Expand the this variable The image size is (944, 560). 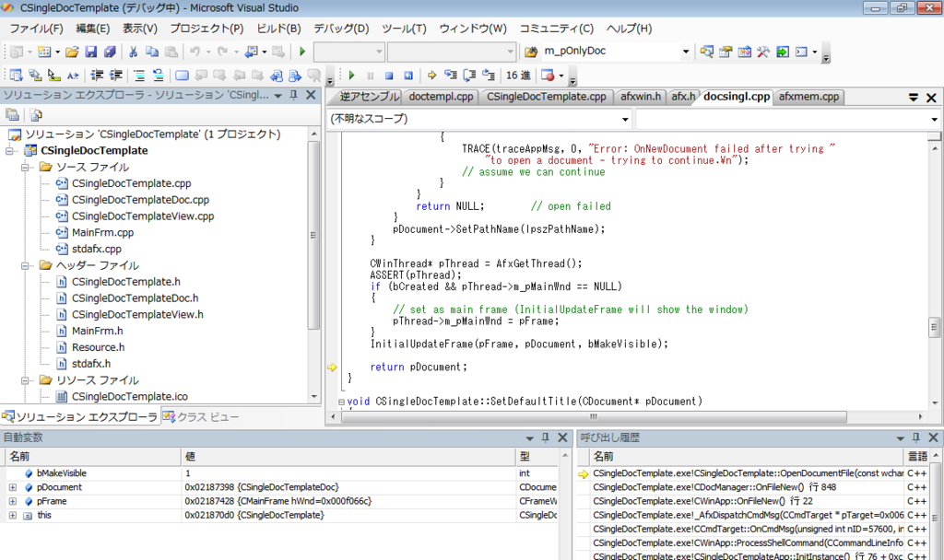(13, 515)
